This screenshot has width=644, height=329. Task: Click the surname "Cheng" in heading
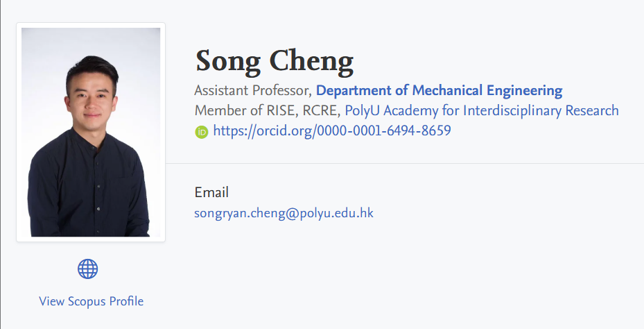[311, 61]
